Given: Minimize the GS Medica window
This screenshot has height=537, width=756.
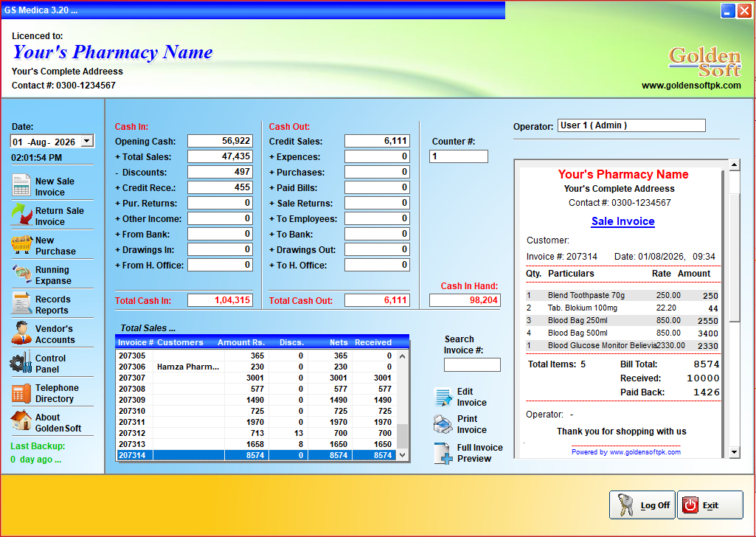Looking at the screenshot, I should tap(728, 10).
